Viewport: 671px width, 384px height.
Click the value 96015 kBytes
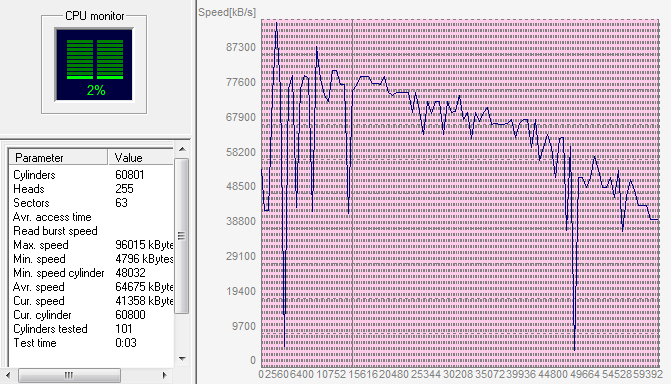144,245
